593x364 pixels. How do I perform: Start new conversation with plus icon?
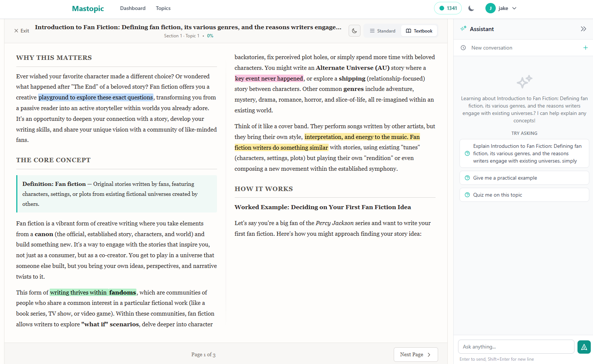(x=585, y=48)
